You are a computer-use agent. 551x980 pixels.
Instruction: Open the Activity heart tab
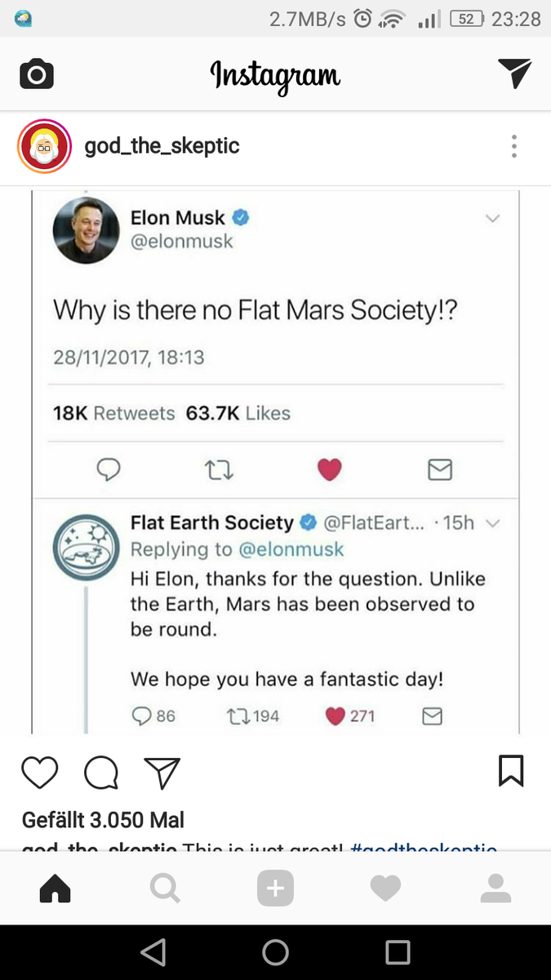385,889
